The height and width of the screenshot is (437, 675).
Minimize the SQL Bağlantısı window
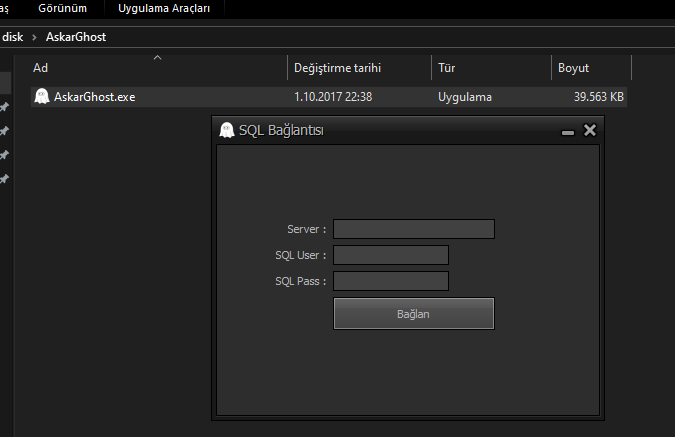(568, 133)
